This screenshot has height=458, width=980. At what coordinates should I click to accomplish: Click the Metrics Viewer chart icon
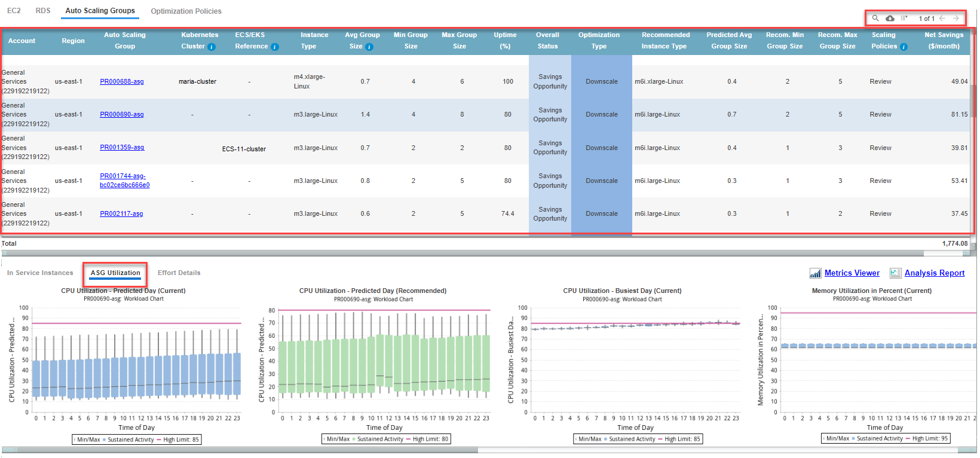pyautogui.click(x=815, y=273)
